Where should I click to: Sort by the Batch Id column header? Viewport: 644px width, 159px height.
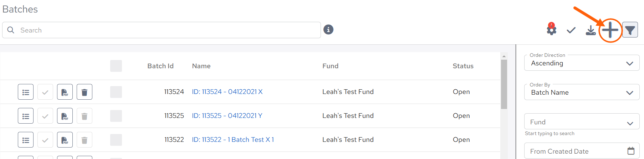click(160, 66)
